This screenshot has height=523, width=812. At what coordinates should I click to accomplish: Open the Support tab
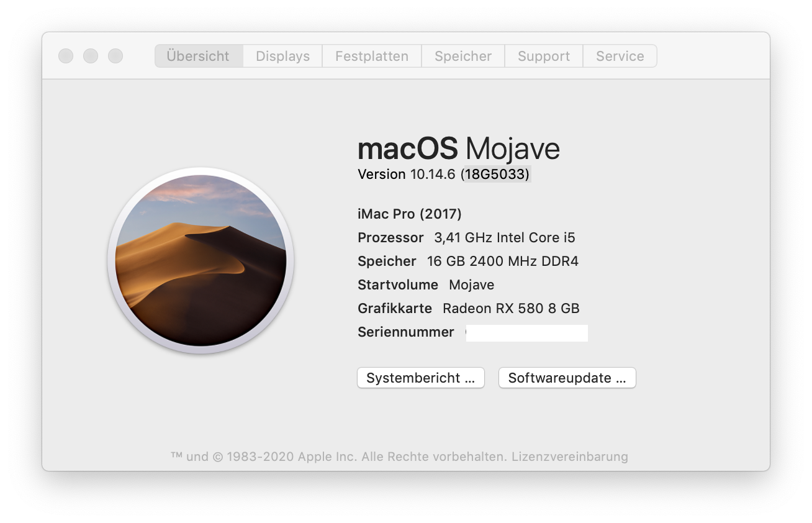pos(544,56)
